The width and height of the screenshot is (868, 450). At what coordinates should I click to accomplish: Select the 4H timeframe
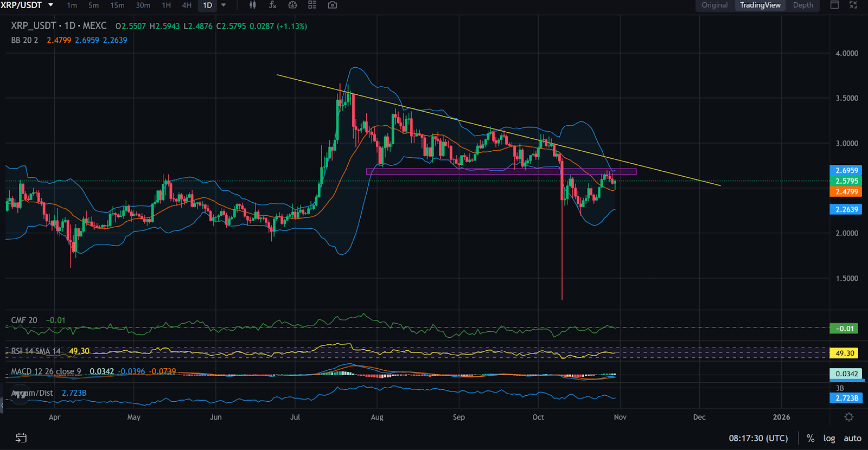click(187, 5)
